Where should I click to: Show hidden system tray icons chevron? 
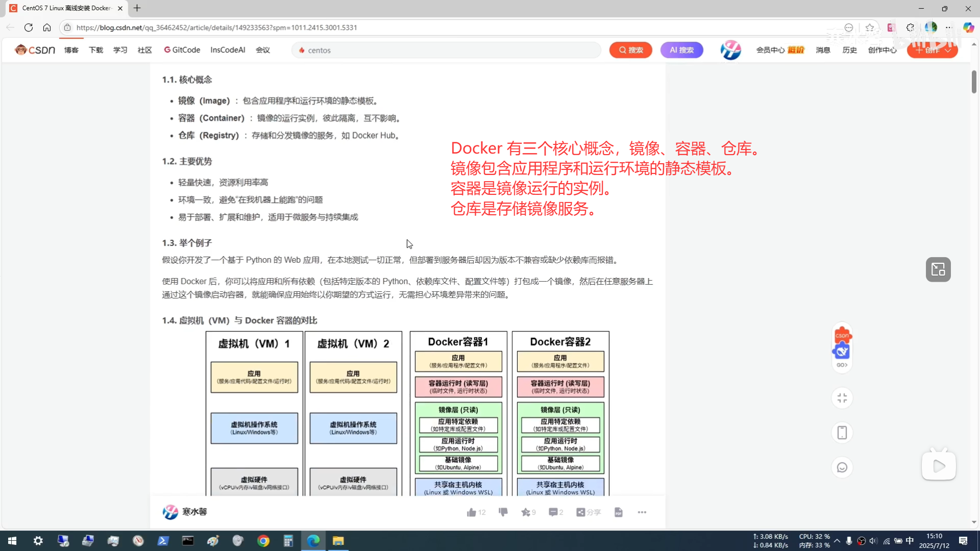tap(837, 541)
